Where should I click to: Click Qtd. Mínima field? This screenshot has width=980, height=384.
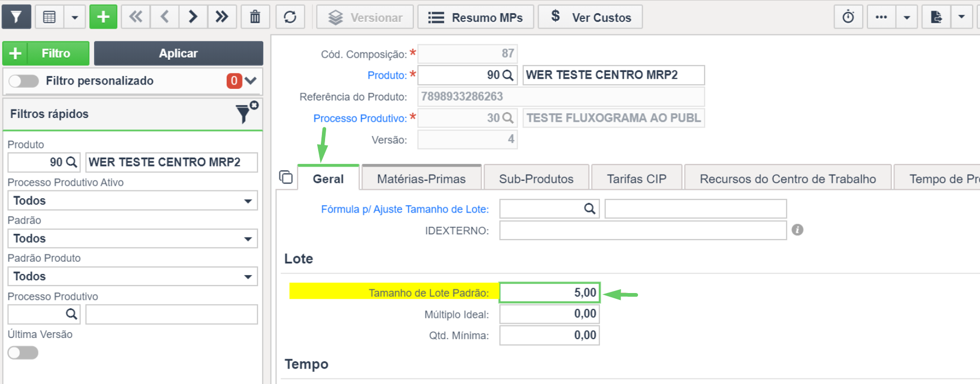coord(550,335)
